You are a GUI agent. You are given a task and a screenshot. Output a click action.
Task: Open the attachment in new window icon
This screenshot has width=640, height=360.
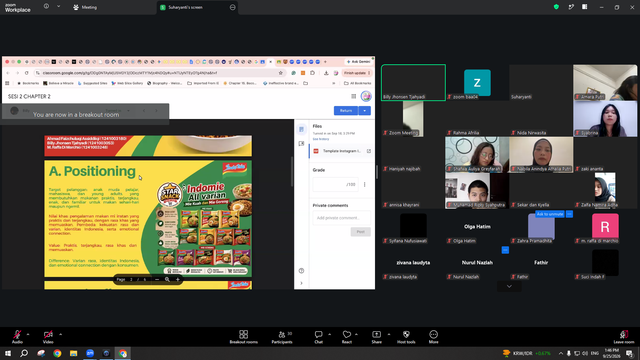tap(369, 151)
